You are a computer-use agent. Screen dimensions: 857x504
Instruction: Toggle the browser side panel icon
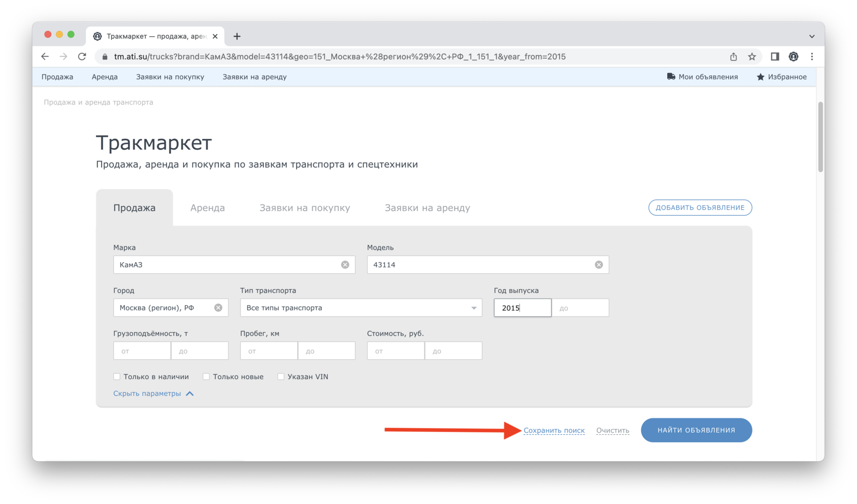point(775,57)
